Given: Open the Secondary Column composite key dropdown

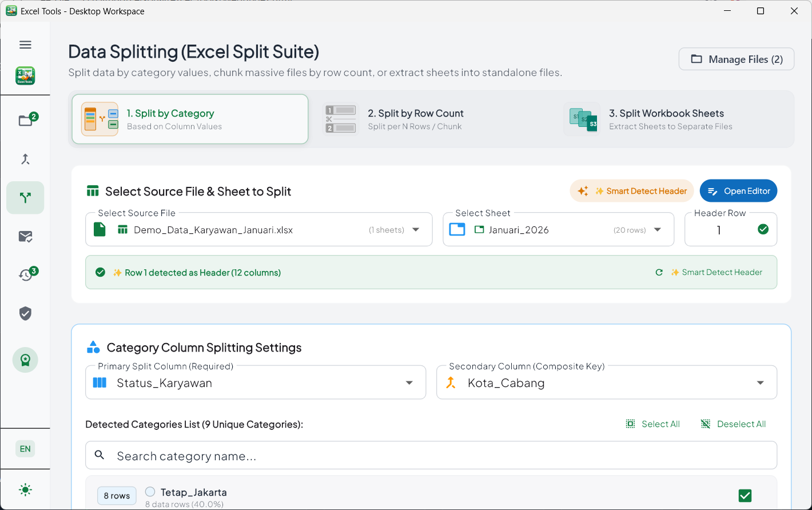Looking at the screenshot, I should click(x=607, y=382).
